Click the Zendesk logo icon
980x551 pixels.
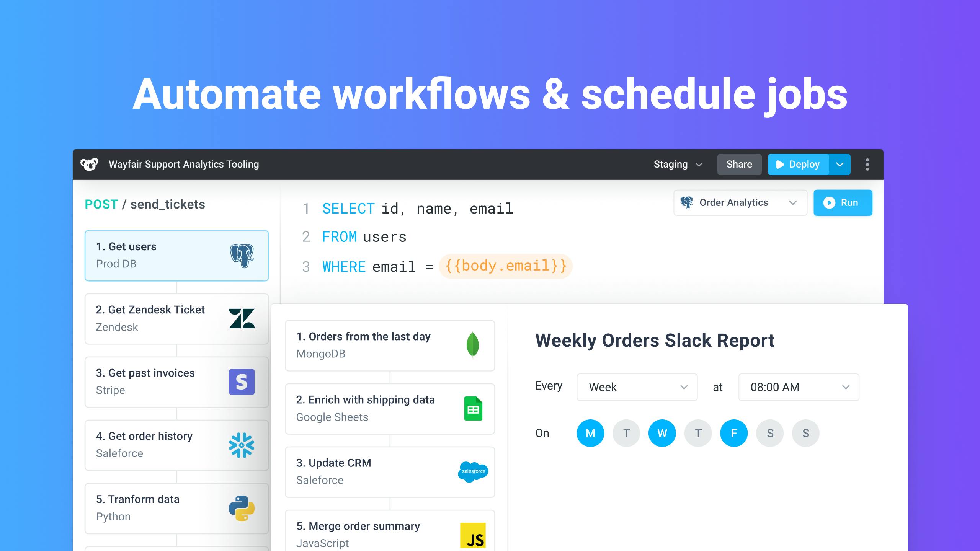pos(242,318)
